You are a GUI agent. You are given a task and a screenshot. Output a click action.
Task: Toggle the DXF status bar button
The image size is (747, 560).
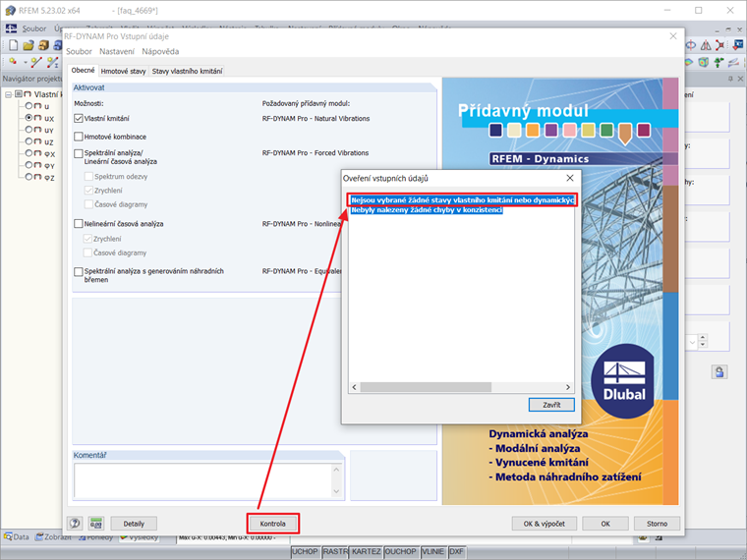(456, 551)
